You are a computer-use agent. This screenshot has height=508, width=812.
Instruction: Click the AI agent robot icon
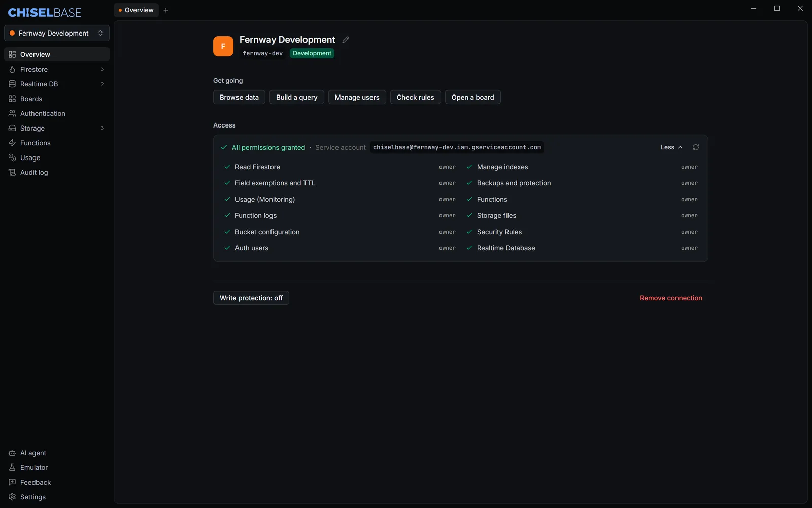12,453
